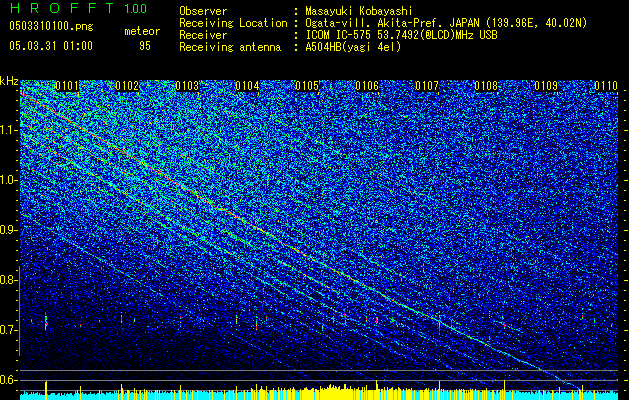Click the kHz axis unit label
The height and width of the screenshot is (400, 629).
click(x=9, y=81)
